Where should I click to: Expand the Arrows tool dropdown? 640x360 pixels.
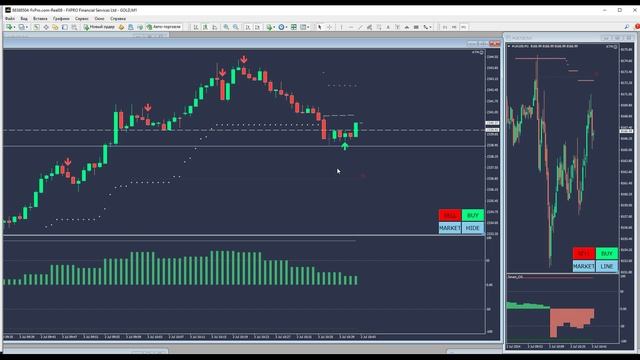430,27
